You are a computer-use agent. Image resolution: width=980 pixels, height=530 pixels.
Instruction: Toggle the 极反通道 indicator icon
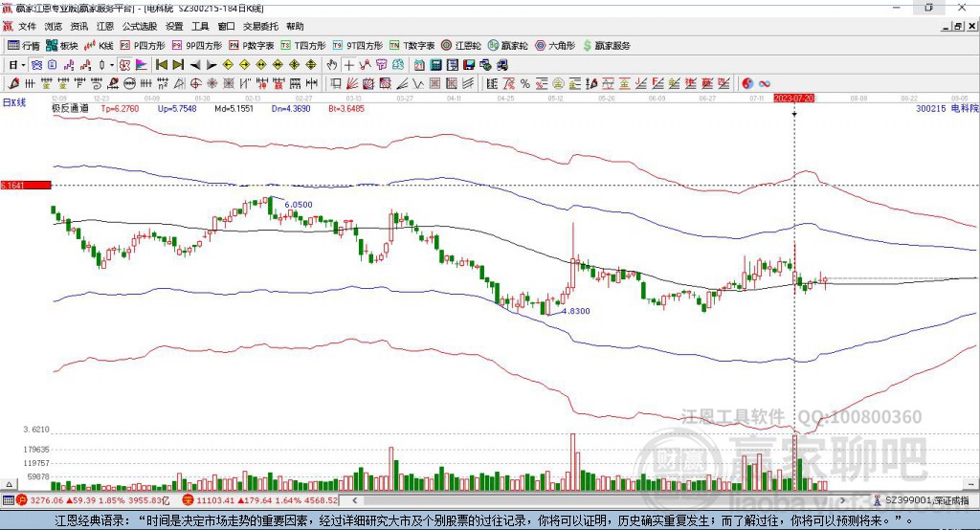(125, 65)
